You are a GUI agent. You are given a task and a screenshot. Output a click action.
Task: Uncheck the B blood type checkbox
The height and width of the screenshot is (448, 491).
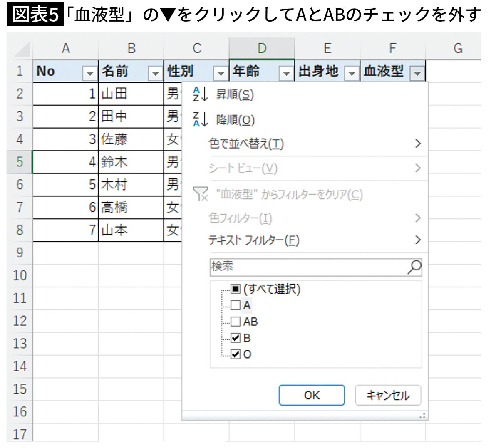pos(236,338)
